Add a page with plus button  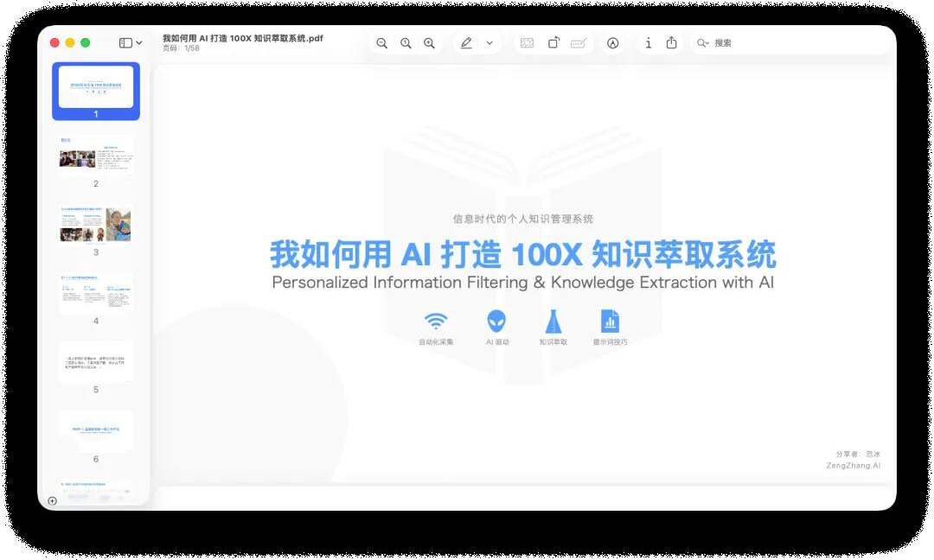53,500
